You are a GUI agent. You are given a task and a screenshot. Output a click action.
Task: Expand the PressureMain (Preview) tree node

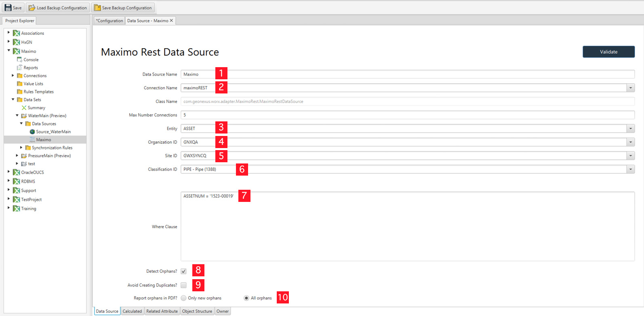click(17, 155)
